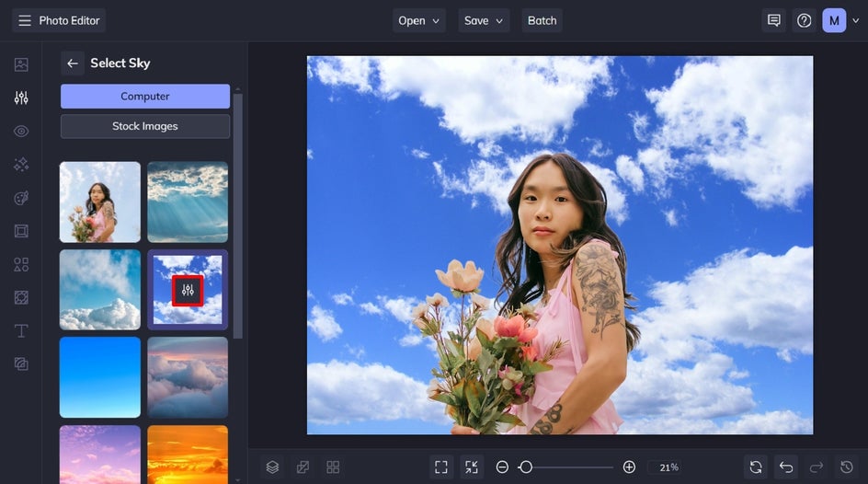Select the fluffy cumulus cloud sky thumbnail
868x484 pixels.
coord(100,290)
